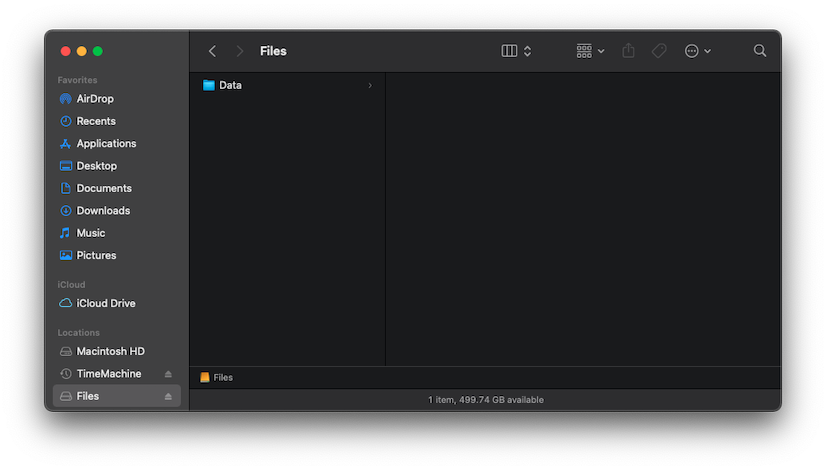
Task: Go back with the left chevron
Action: tap(212, 51)
